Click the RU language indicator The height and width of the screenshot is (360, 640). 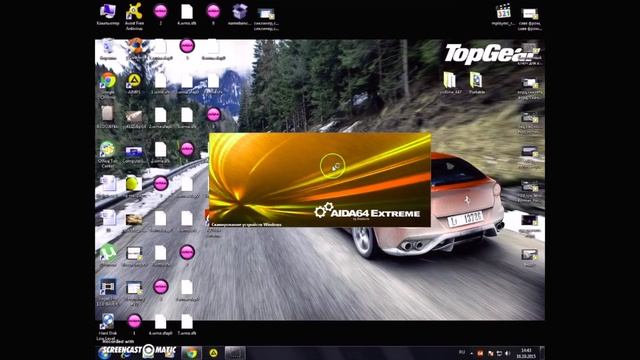462,352
